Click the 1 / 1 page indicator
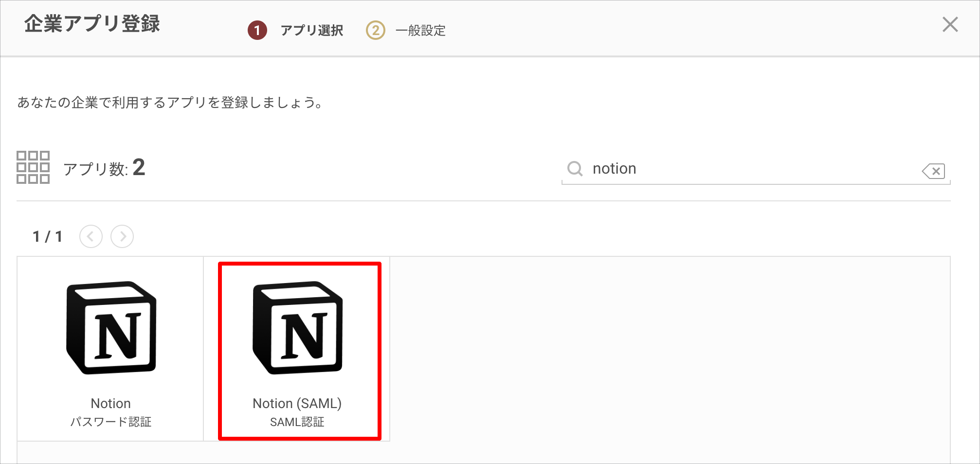Image resolution: width=980 pixels, height=464 pixels. click(47, 236)
